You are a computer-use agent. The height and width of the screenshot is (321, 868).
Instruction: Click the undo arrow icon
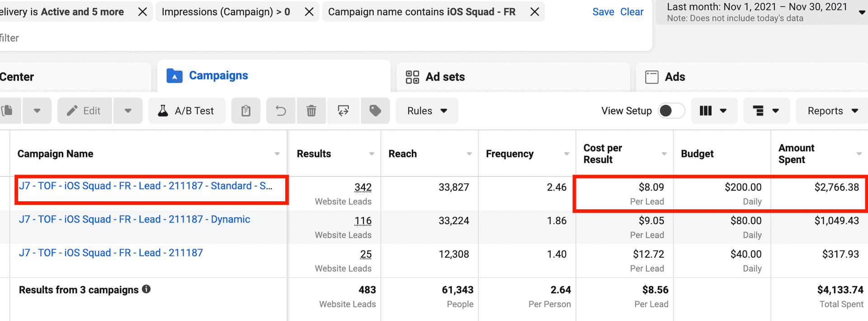[281, 111]
